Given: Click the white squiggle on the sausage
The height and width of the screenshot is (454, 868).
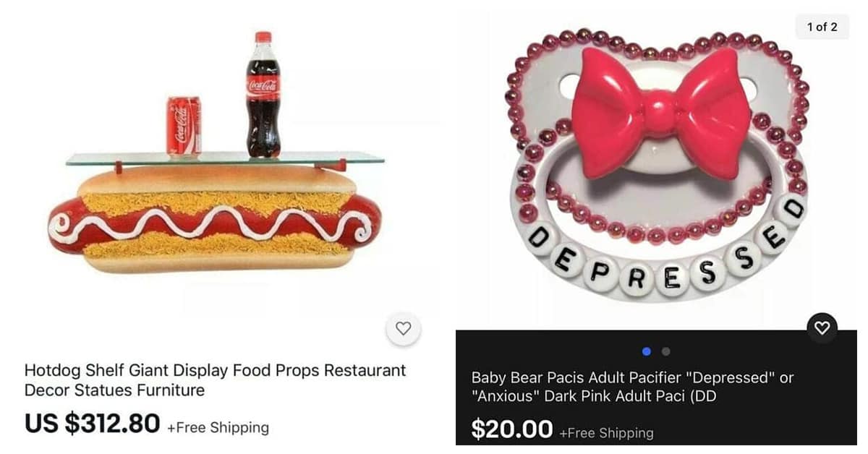Looking at the screenshot, I should [x=210, y=223].
